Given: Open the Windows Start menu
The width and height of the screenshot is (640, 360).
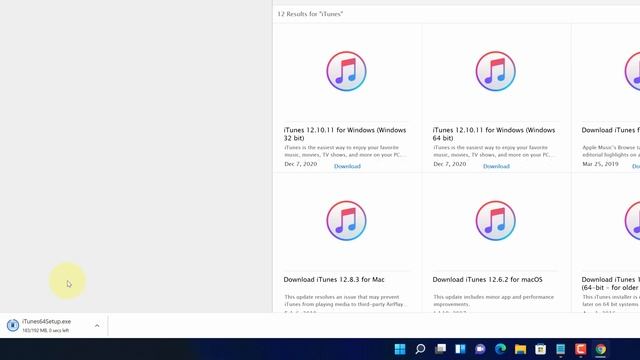Looking at the screenshot, I should click(x=400, y=349).
